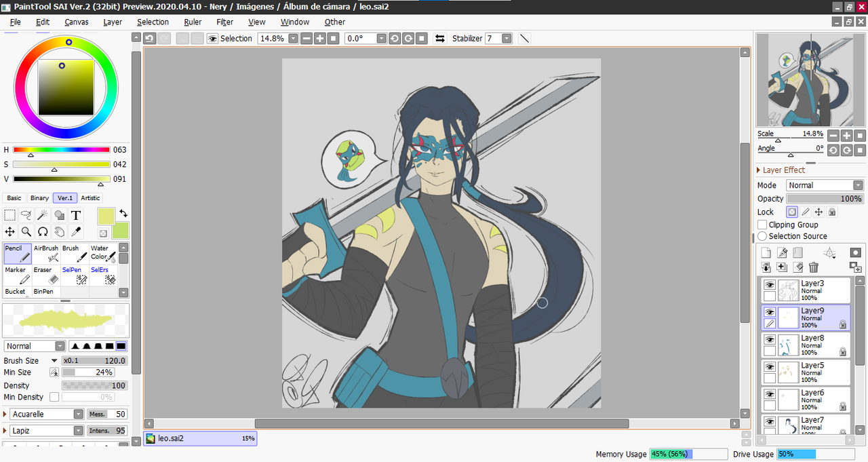Select the Lasso tool
868x462 pixels.
point(26,215)
